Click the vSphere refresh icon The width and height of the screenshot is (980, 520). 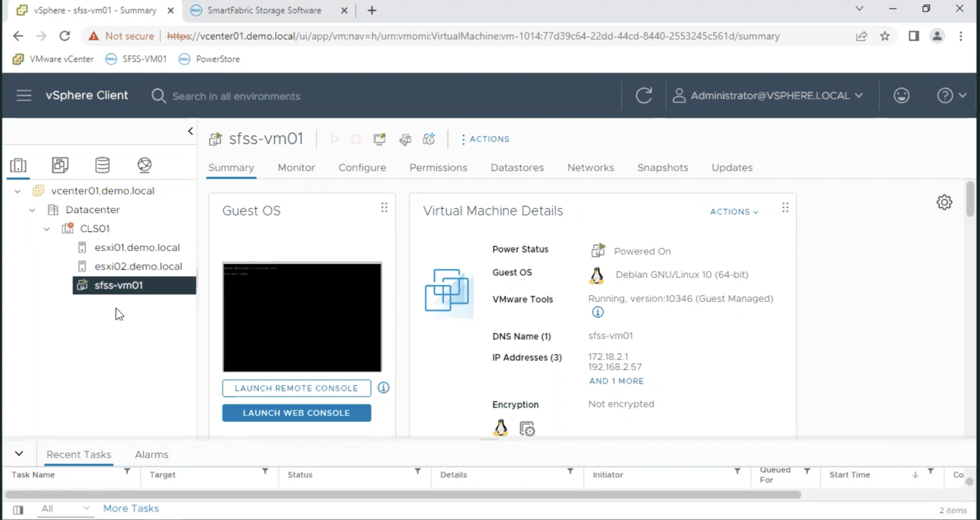(644, 95)
